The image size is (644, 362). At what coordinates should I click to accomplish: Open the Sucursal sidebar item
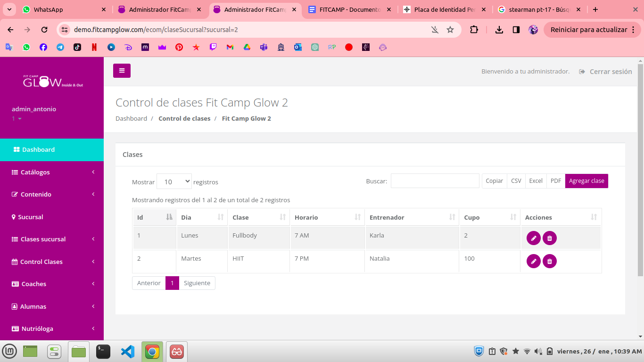coord(52,217)
